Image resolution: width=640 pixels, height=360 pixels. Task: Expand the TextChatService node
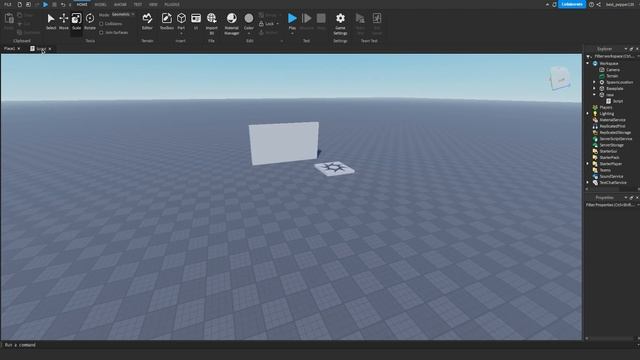click(x=588, y=182)
